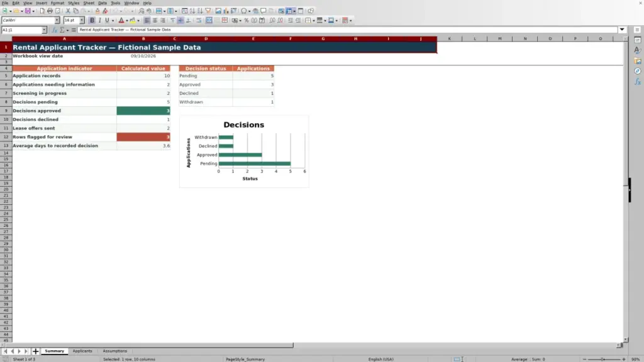This screenshot has width=644, height=362.
Task: Click the Merge and center cells icon
Action: (209, 21)
